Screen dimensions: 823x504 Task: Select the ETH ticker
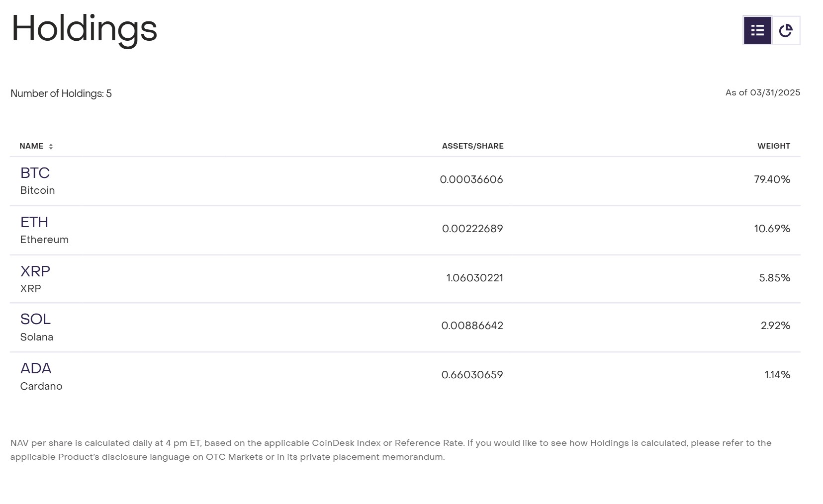pyautogui.click(x=34, y=222)
